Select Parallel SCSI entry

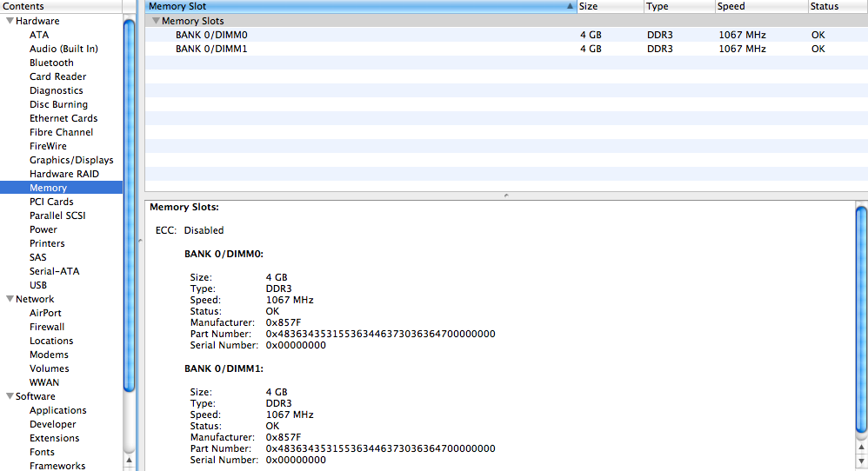tap(57, 216)
